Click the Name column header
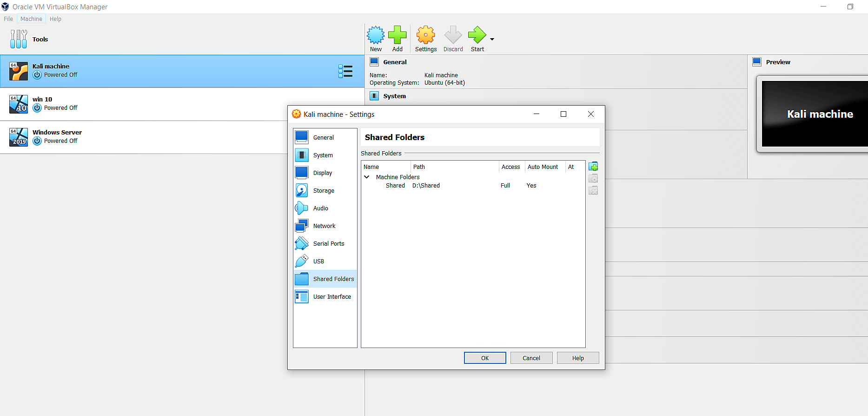This screenshot has height=416, width=868. (x=386, y=167)
